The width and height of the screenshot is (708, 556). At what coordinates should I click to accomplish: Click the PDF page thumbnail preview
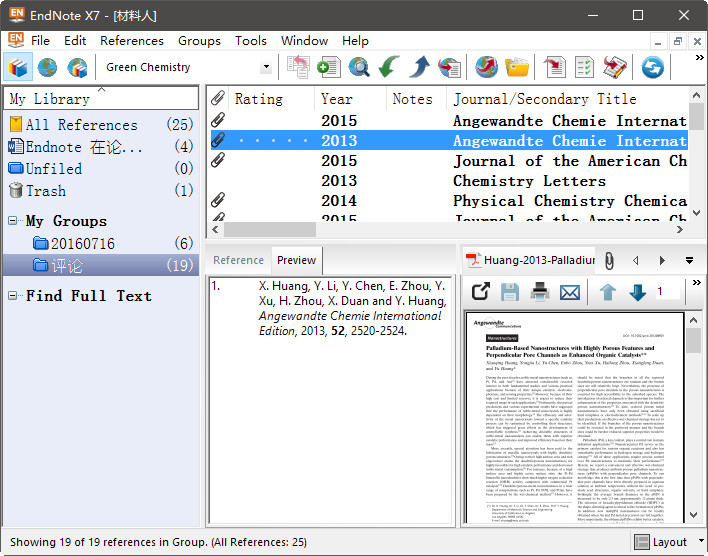tap(574, 418)
